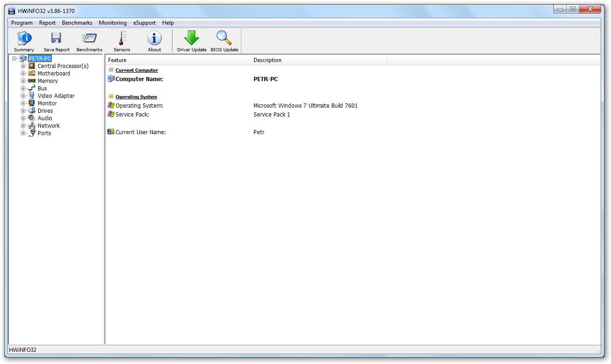Maximize the HWiNFO32 window
This screenshot has width=611, height=364.
click(572, 9)
